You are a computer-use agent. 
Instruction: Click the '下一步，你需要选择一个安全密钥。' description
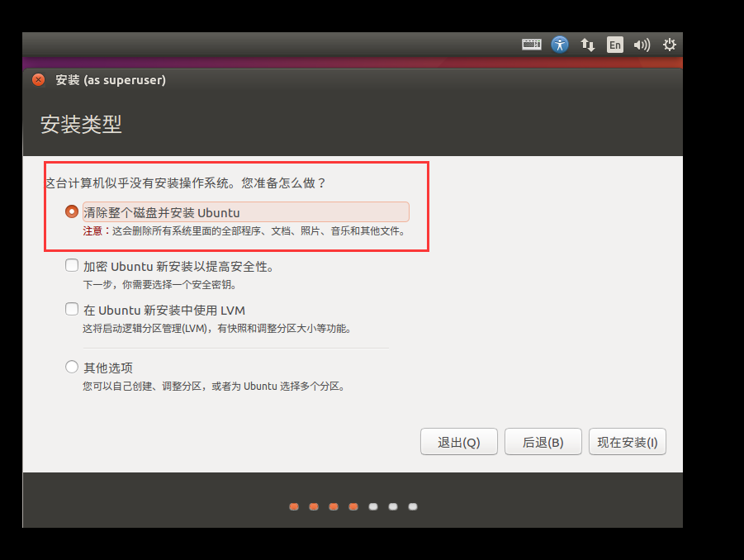pyautogui.click(x=160, y=285)
